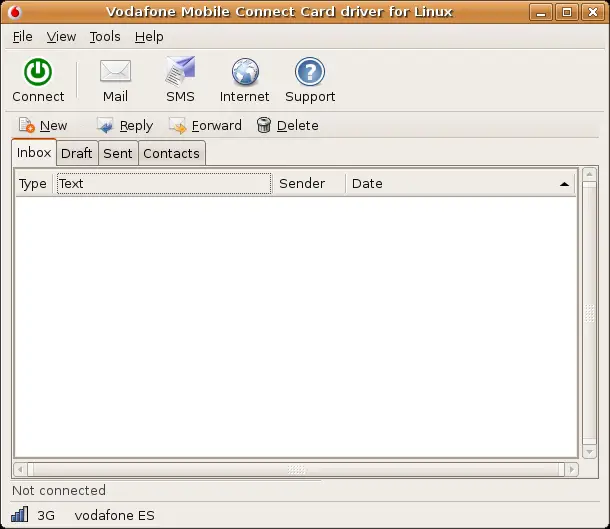Open the File menu
610x529 pixels.
tap(23, 37)
